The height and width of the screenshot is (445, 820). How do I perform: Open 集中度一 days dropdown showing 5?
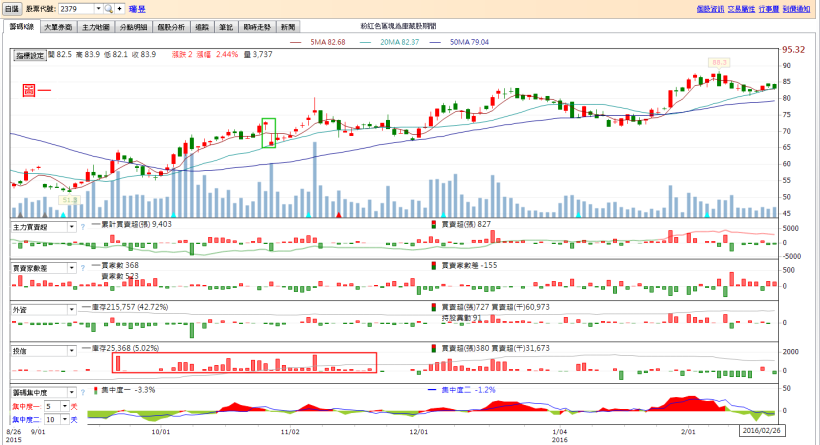(x=66, y=406)
